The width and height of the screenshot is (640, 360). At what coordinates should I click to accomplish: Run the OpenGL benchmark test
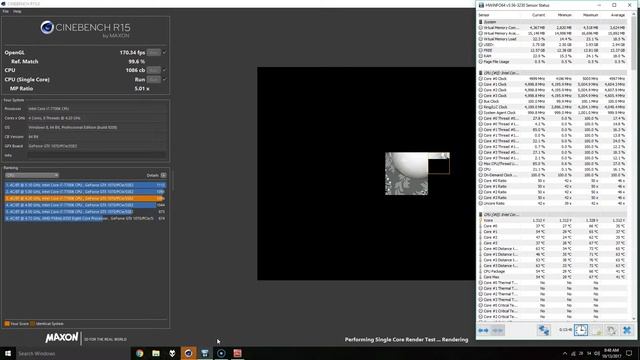[153, 52]
